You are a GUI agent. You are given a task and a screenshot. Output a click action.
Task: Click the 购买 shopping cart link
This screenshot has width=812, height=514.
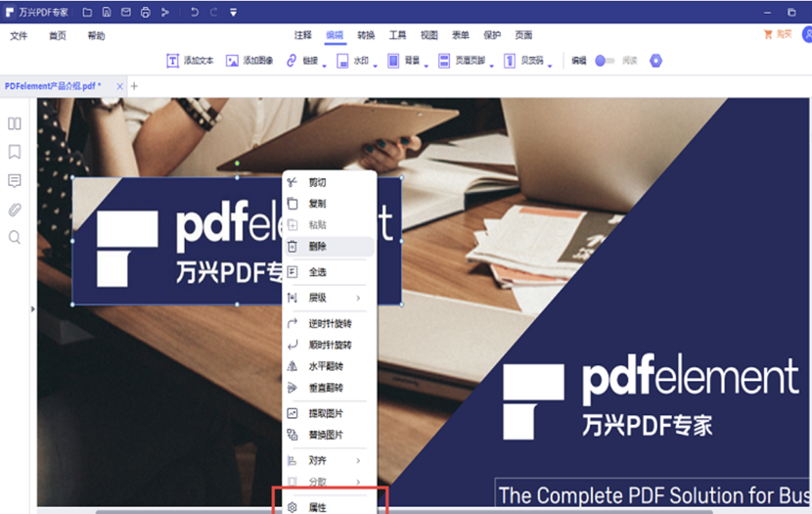pos(778,34)
